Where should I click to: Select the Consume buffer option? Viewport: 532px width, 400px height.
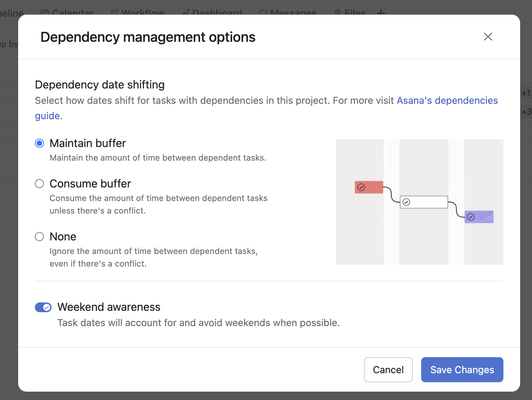click(x=39, y=184)
